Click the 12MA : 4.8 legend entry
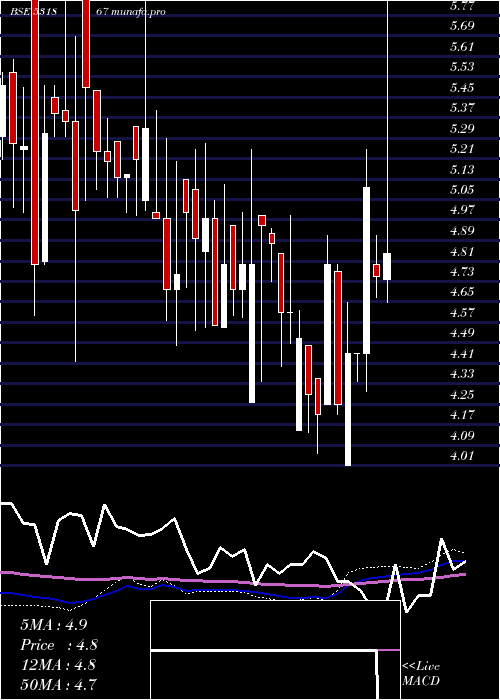The height and width of the screenshot is (700, 500). point(58,665)
